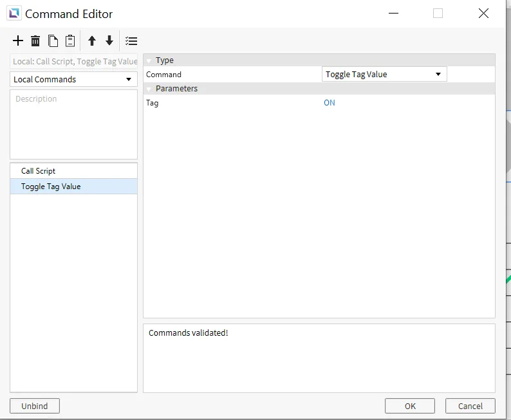Delete the selected command with the trash icon
The width and height of the screenshot is (511, 420).
(35, 41)
